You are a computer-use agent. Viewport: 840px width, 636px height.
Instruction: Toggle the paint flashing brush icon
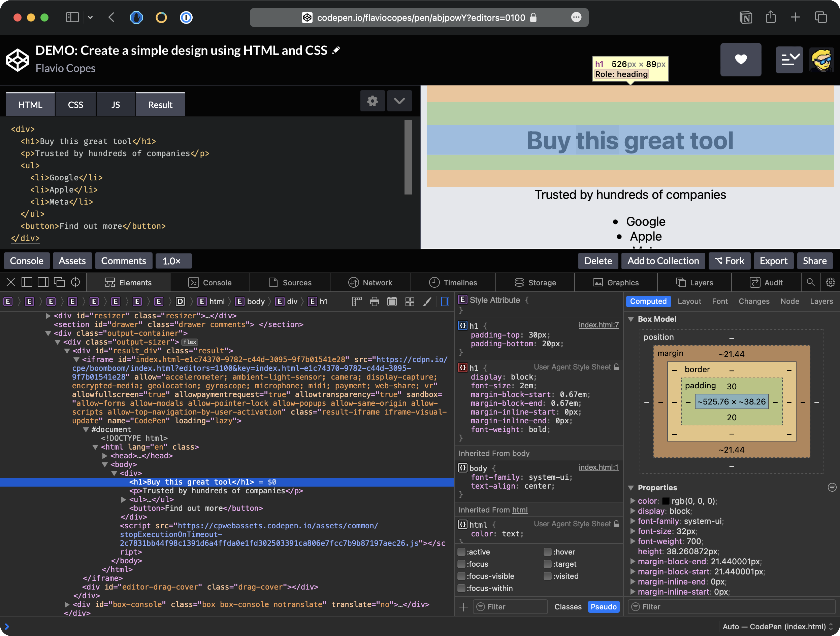click(427, 302)
